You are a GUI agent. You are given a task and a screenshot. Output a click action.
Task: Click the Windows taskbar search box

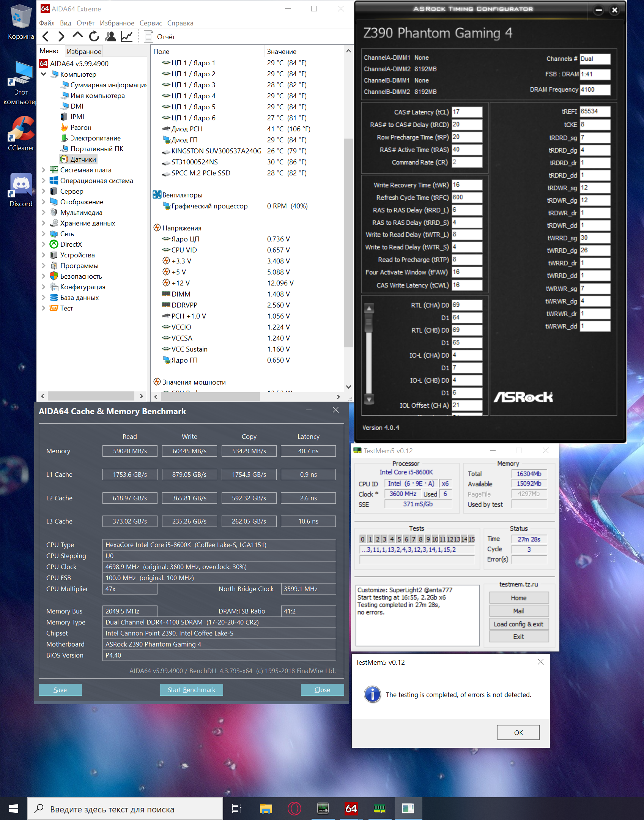point(125,809)
